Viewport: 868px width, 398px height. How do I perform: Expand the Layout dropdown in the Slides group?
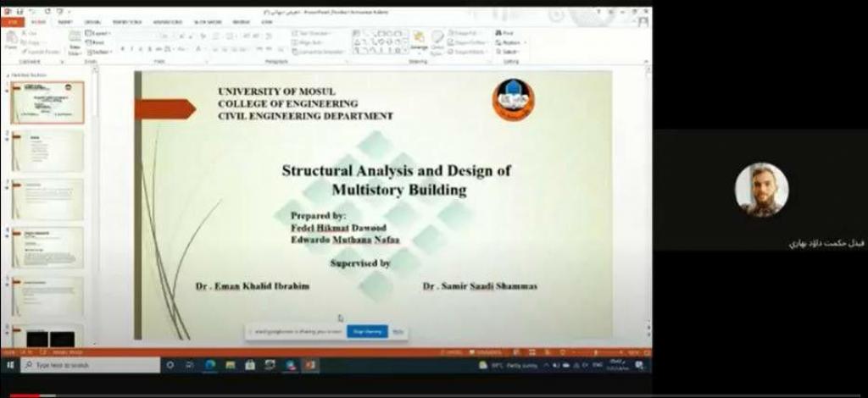point(100,33)
